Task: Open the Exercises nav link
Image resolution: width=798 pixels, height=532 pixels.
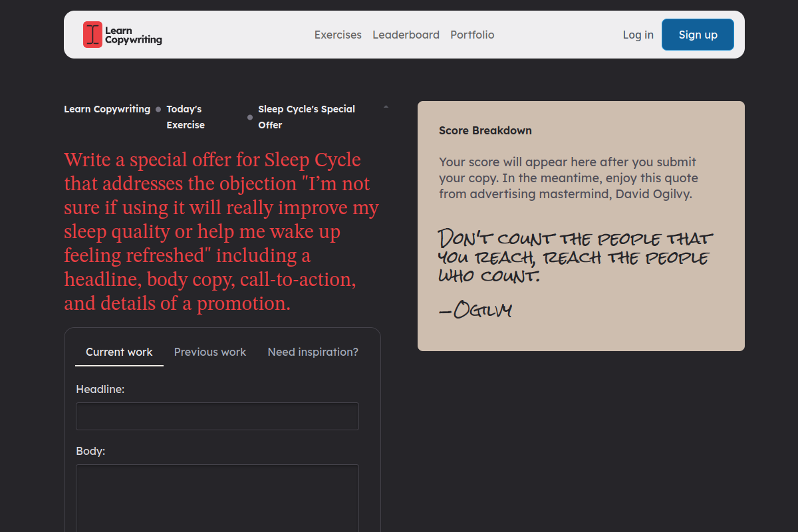Action: pyautogui.click(x=338, y=35)
